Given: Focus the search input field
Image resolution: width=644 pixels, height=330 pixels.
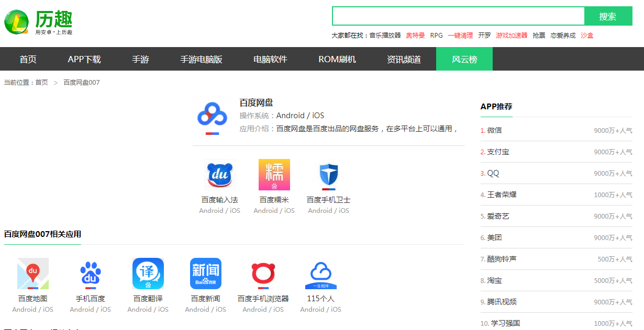Looking at the screenshot, I should tap(458, 16).
